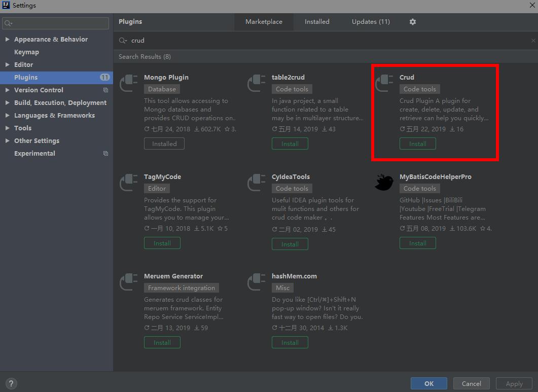Click the table2crud plug icon
538x392 pixels.
[x=256, y=83]
